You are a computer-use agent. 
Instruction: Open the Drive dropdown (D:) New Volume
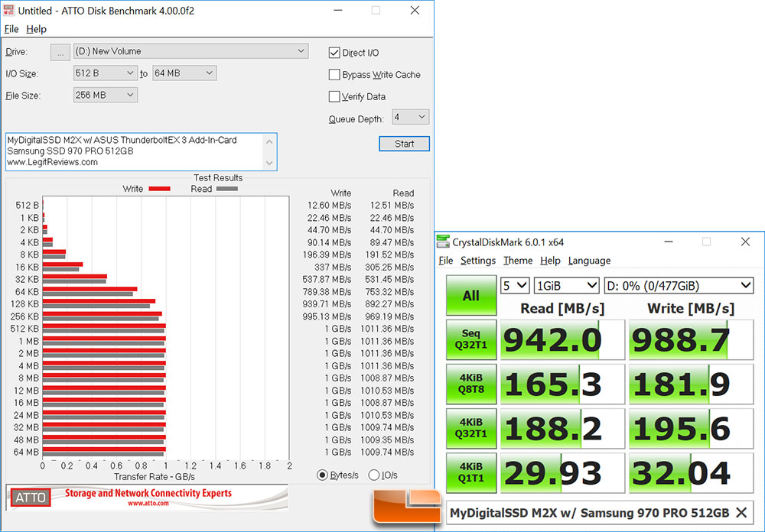point(190,51)
